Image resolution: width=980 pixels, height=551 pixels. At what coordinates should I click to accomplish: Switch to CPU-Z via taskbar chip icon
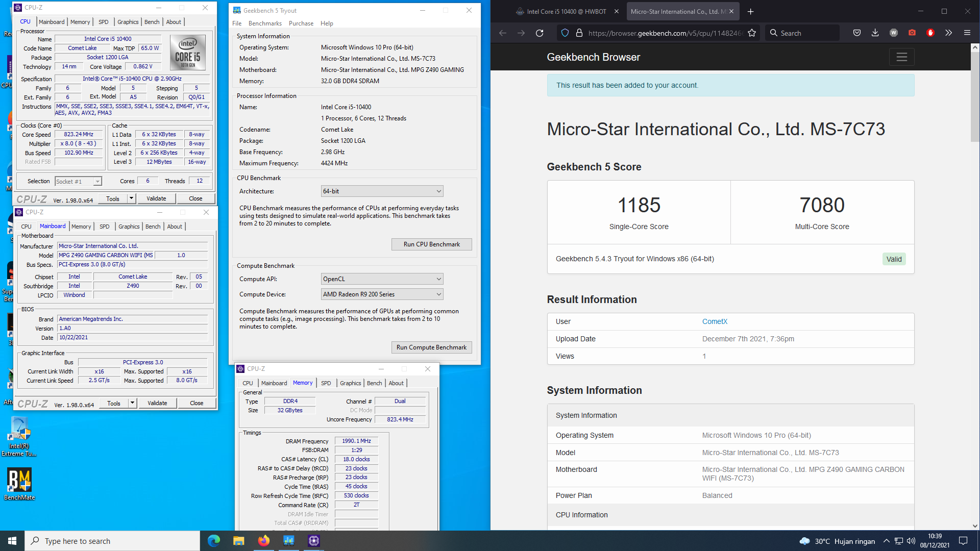point(314,541)
